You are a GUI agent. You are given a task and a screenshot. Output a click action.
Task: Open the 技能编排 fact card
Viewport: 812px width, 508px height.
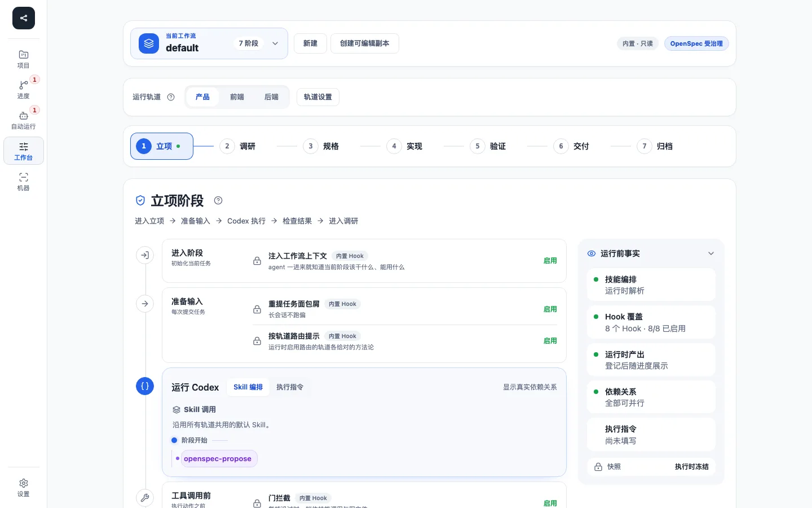point(651,285)
